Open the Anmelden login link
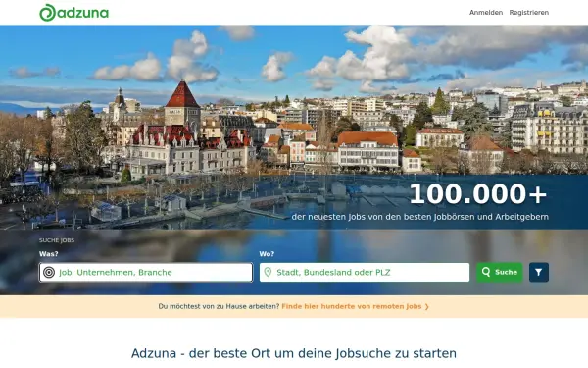 pos(486,13)
